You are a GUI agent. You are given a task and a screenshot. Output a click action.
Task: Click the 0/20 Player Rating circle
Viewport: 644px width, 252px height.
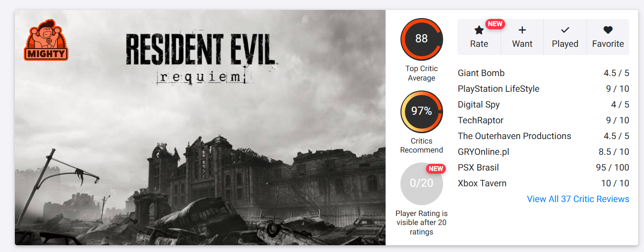pyautogui.click(x=422, y=184)
